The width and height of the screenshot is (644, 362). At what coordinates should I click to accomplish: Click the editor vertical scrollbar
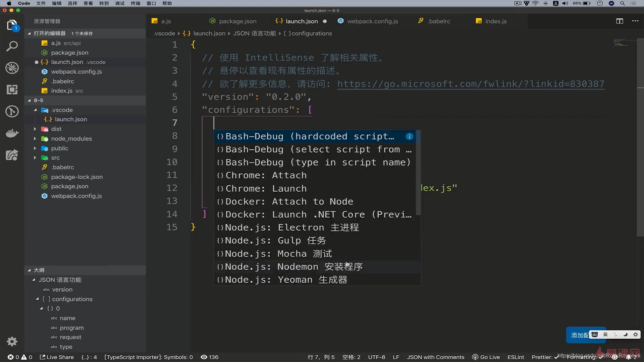pyautogui.click(x=640, y=137)
